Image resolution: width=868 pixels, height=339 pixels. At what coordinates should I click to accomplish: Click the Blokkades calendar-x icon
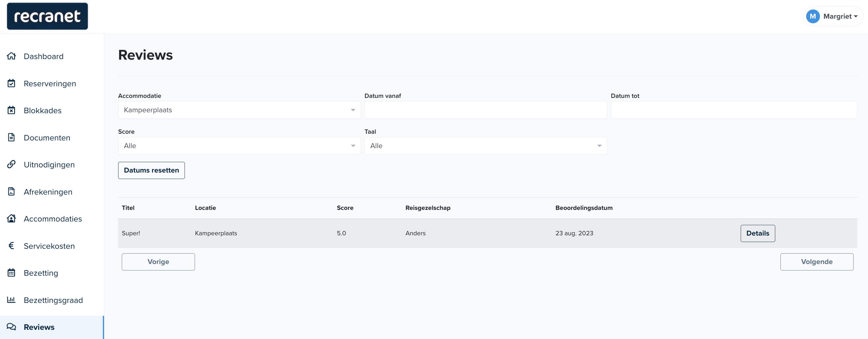click(11, 110)
